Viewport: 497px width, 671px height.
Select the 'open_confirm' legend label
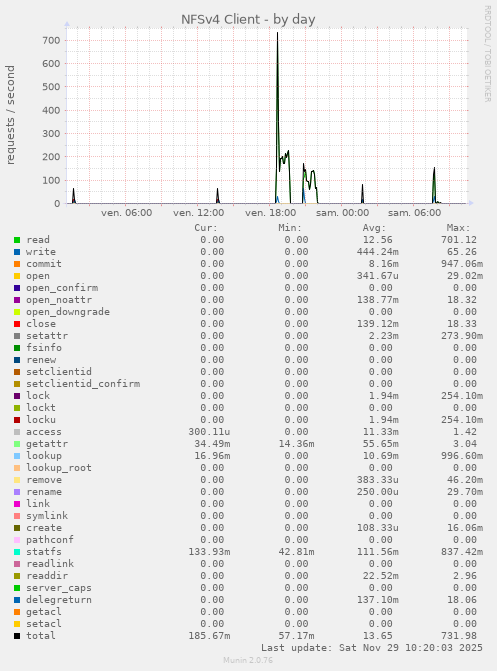tap(62, 288)
